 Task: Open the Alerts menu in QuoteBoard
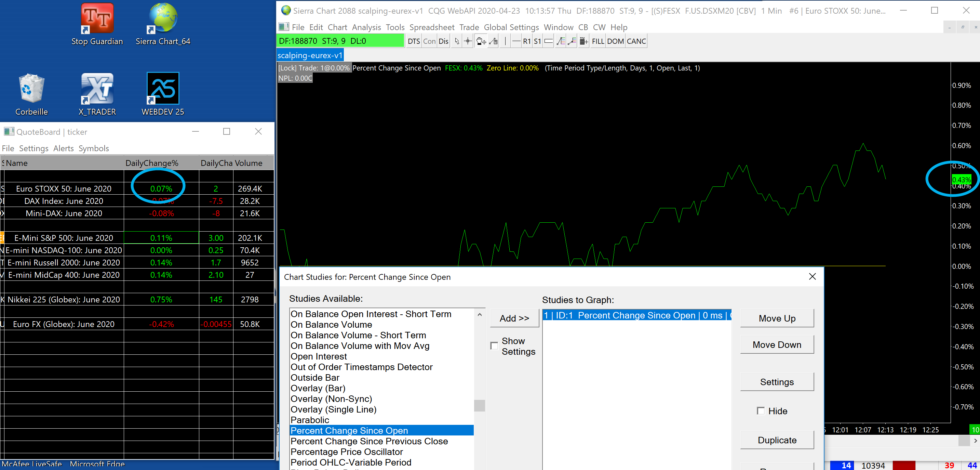pyautogui.click(x=63, y=148)
